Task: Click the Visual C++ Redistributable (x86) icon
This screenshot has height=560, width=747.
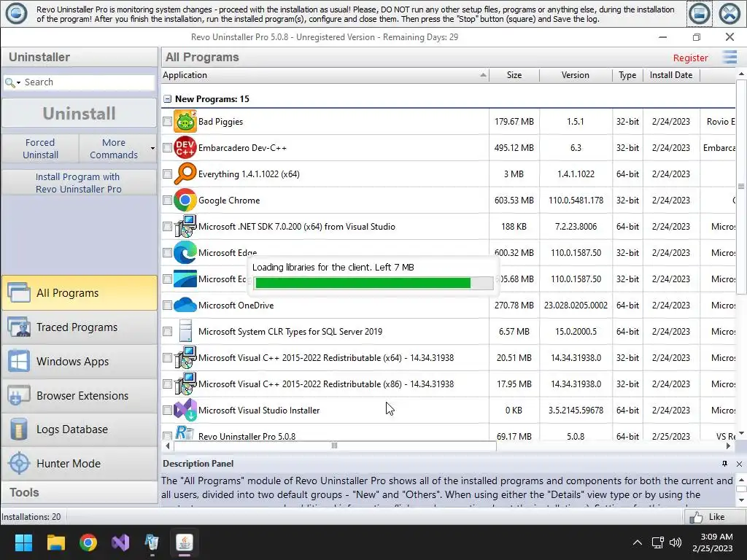Action: (185, 384)
